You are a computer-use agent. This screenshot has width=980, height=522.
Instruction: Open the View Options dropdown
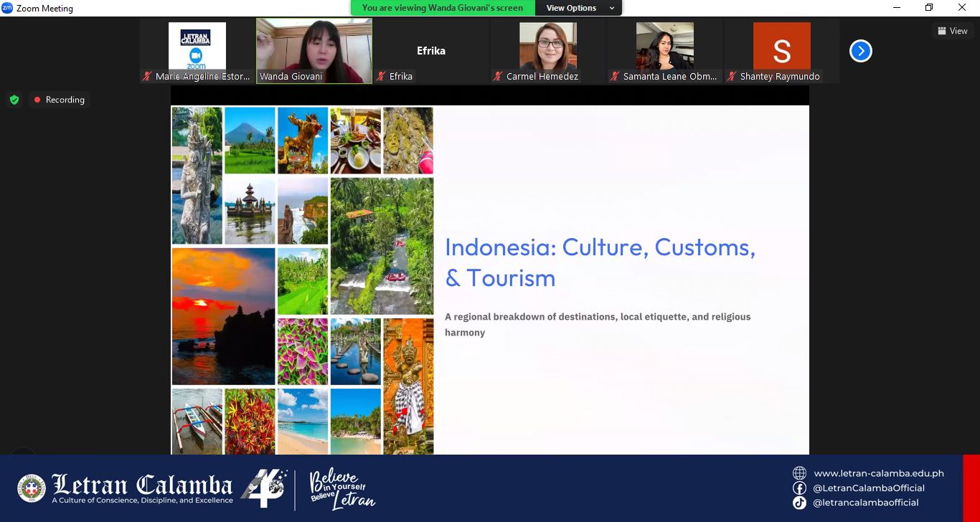pyautogui.click(x=579, y=8)
